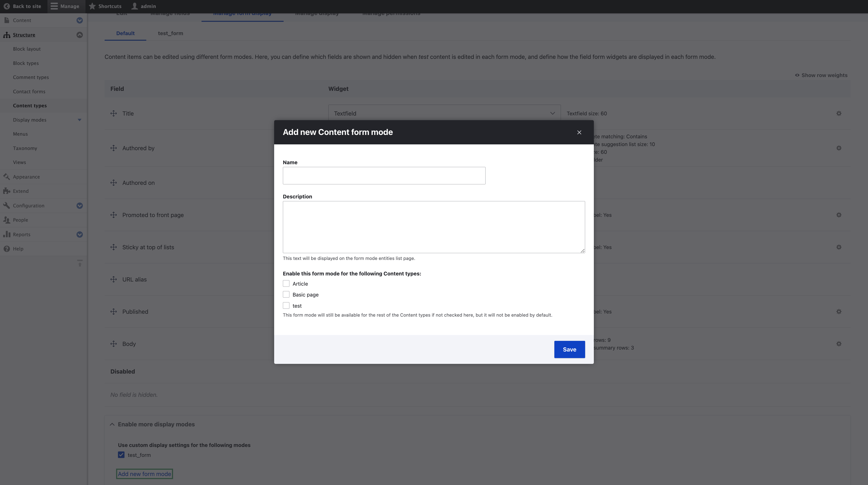The image size is (868, 485).
Task: Check the Basic page option
Action: (x=286, y=294)
